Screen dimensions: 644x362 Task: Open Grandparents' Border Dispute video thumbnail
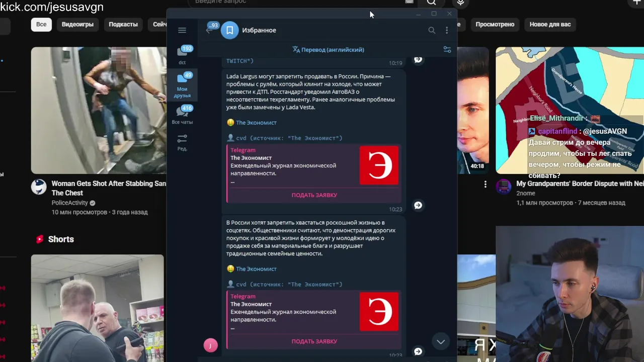tap(570, 110)
